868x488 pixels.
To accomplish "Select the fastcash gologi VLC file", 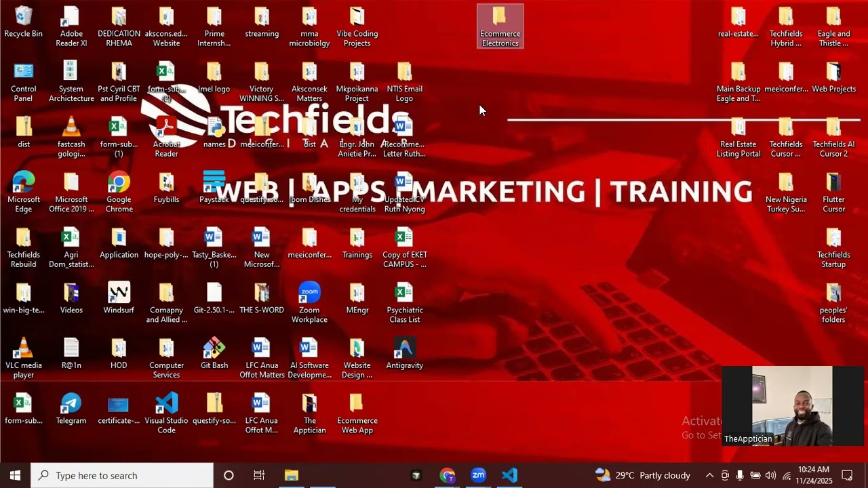I will coord(71,138).
